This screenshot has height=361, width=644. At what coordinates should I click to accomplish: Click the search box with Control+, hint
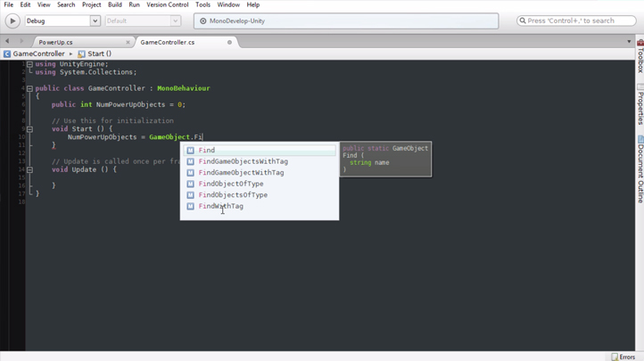(x=576, y=21)
